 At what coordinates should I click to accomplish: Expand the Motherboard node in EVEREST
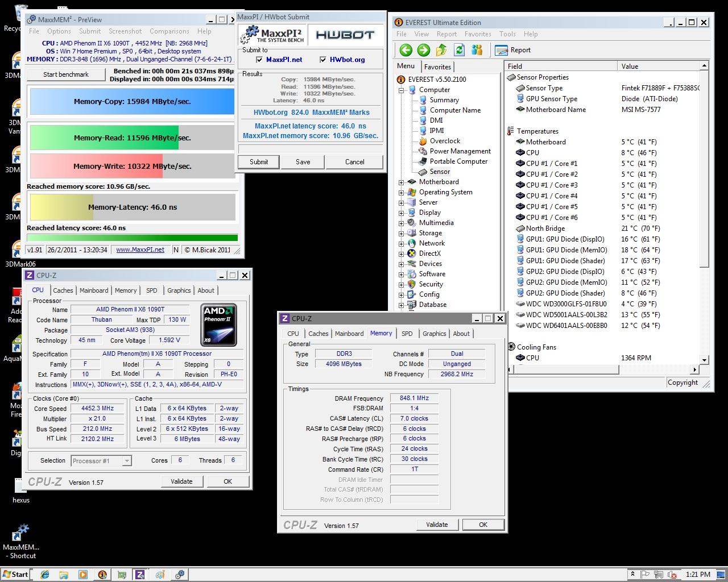click(401, 182)
